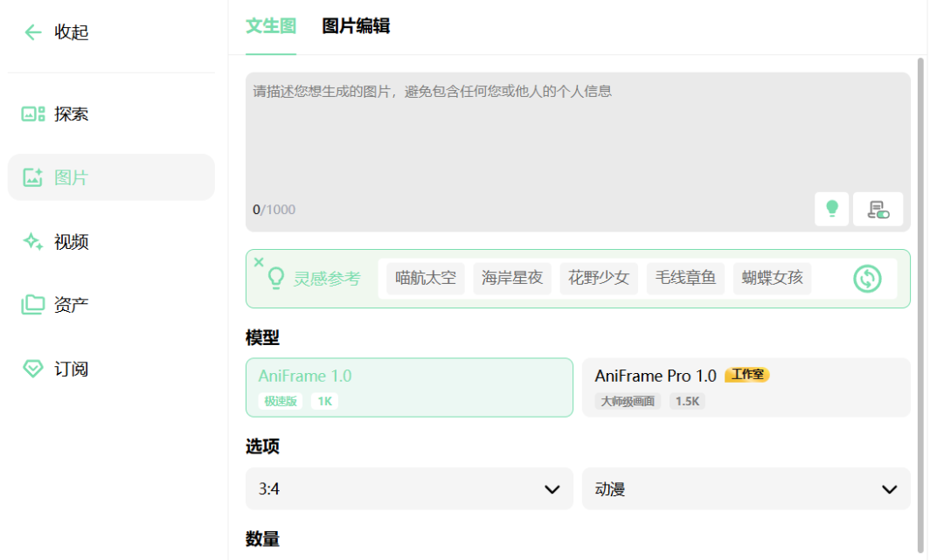Click the Assets (资产) folder icon
This screenshot has height=560, width=944.
[x=33, y=304]
